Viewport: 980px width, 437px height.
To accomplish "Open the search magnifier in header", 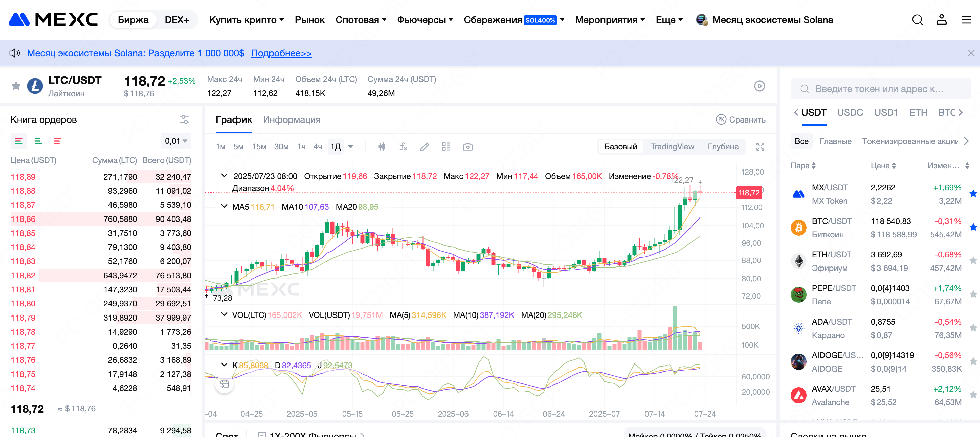I will 917,20.
